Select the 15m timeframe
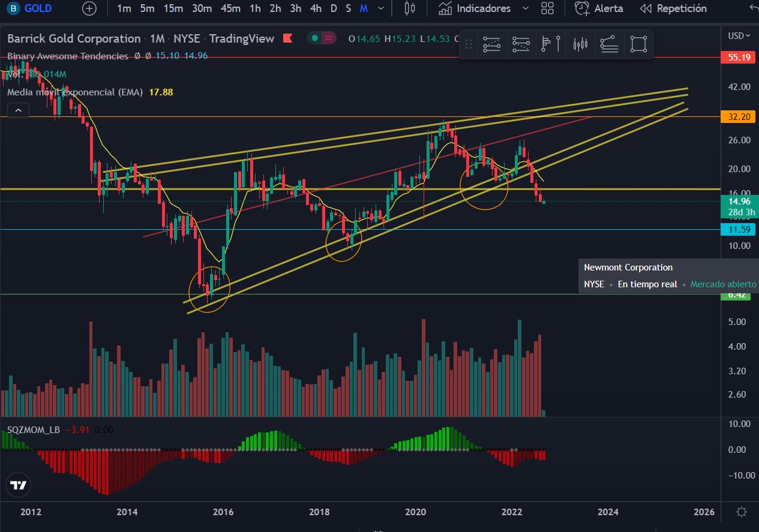This screenshot has height=532, width=759. pyautogui.click(x=173, y=8)
